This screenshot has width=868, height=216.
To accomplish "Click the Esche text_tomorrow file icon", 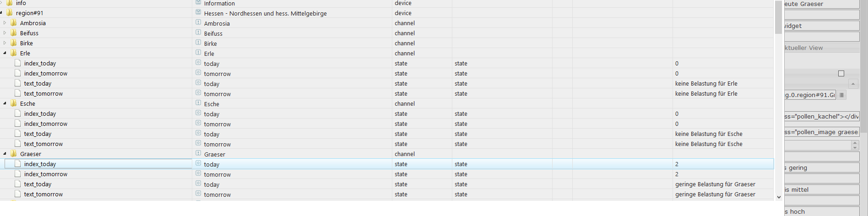I will click(x=18, y=144).
